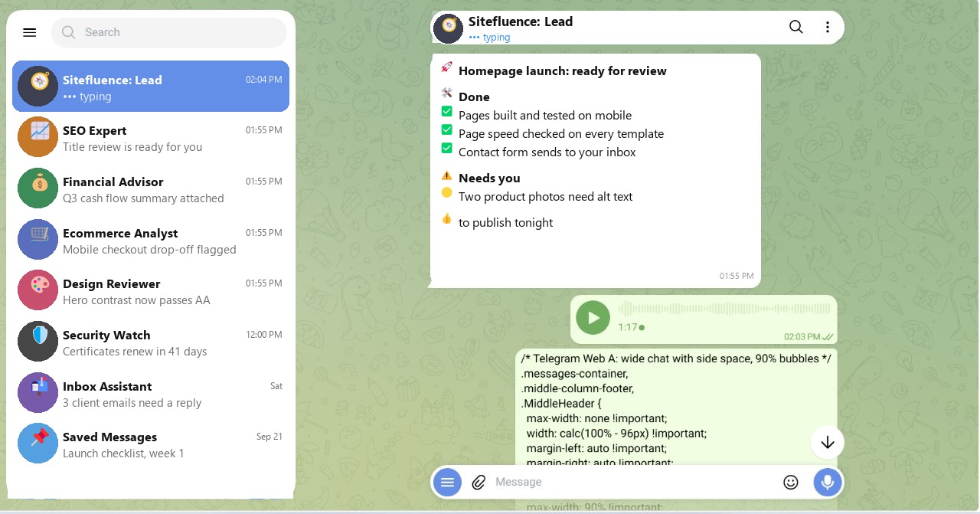Click the '.messages-container,' line in the CSS message

574,374
